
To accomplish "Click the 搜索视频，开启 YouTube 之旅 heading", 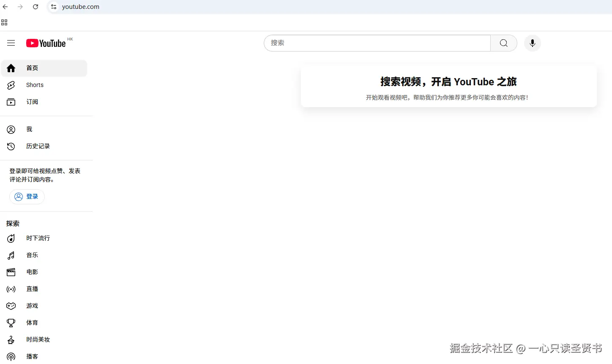I will (448, 81).
